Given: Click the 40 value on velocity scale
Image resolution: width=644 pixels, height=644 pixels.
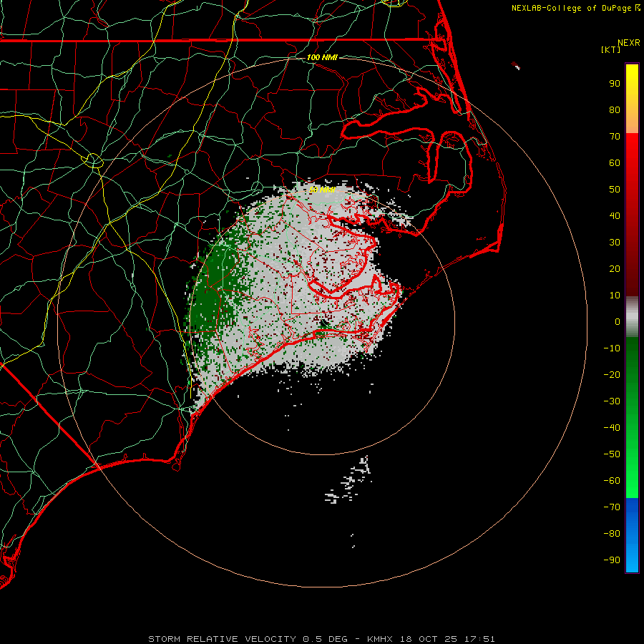Looking at the screenshot, I should (615, 216).
